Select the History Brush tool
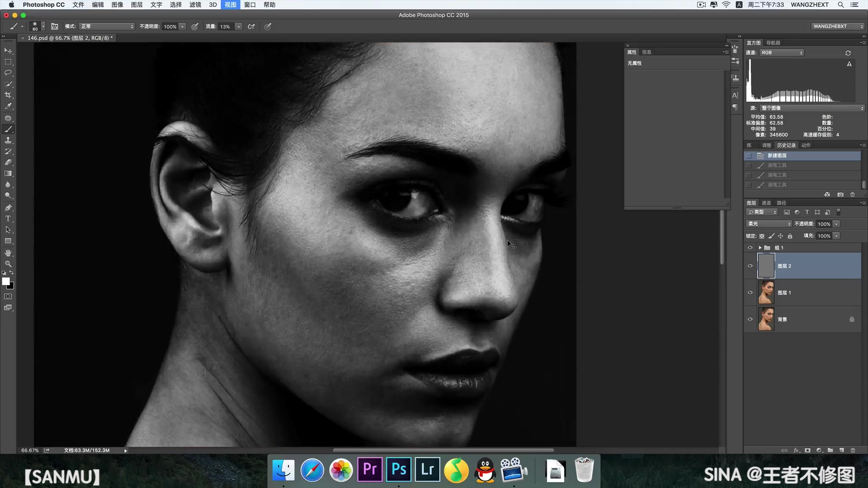The image size is (868, 488). point(8,151)
